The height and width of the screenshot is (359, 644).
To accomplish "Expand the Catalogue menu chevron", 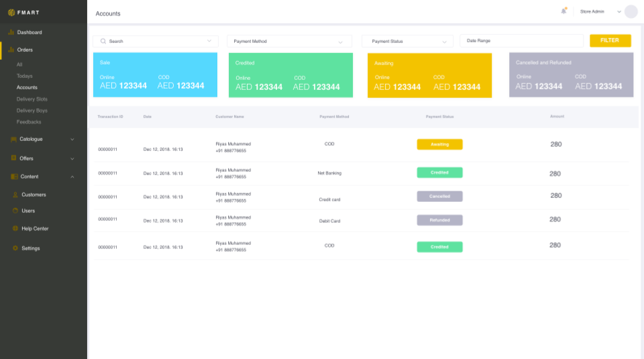I will click(x=72, y=139).
